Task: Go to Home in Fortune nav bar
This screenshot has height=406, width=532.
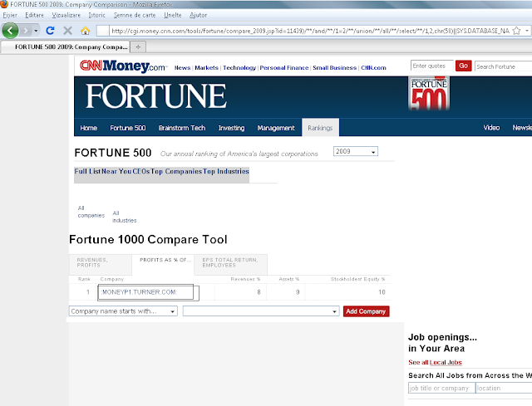Action: coord(89,128)
